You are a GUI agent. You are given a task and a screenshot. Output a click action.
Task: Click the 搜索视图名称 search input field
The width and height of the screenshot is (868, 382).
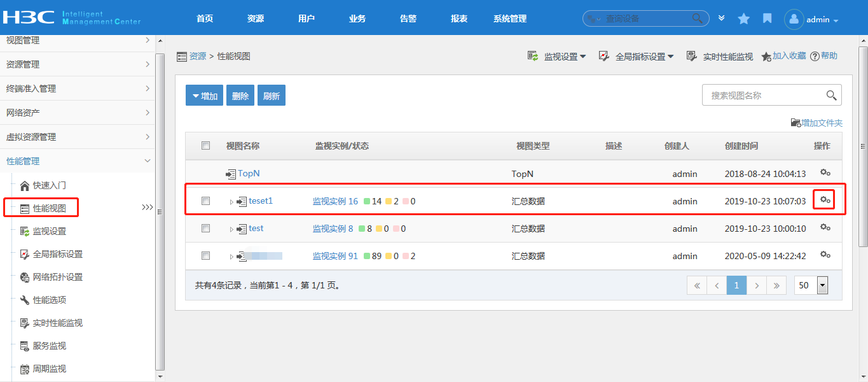[763, 95]
